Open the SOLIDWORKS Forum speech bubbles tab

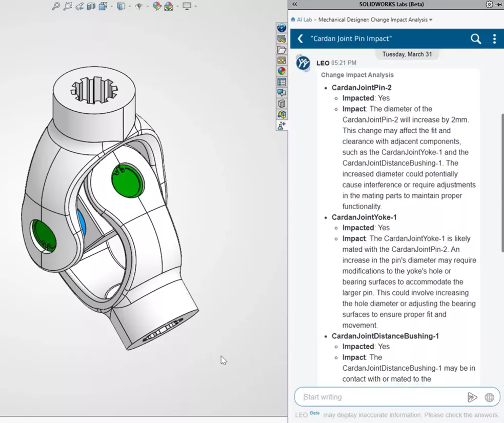281,93
